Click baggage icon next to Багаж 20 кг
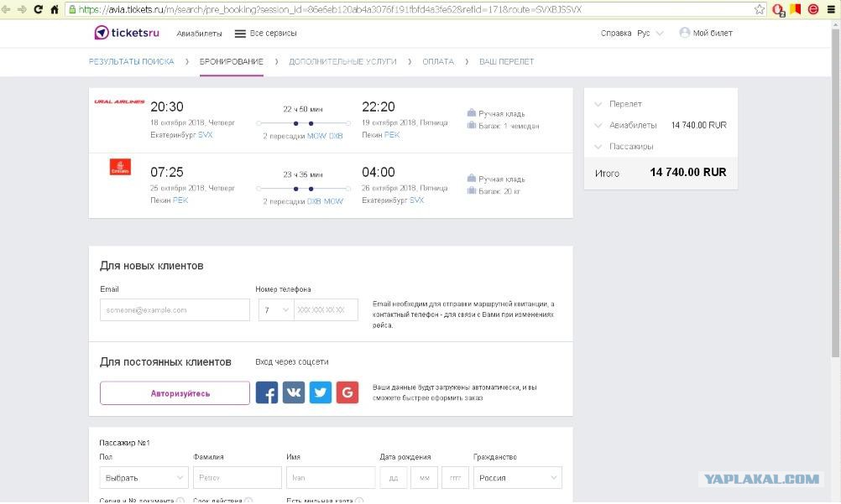The image size is (841, 504). 472,190
